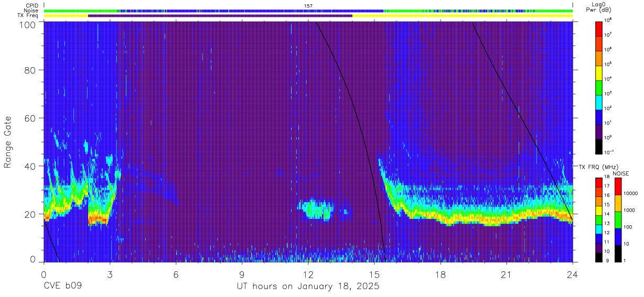The height and width of the screenshot is (297, 644).
Task: Select the CPID value 157
Action: tap(308, 6)
